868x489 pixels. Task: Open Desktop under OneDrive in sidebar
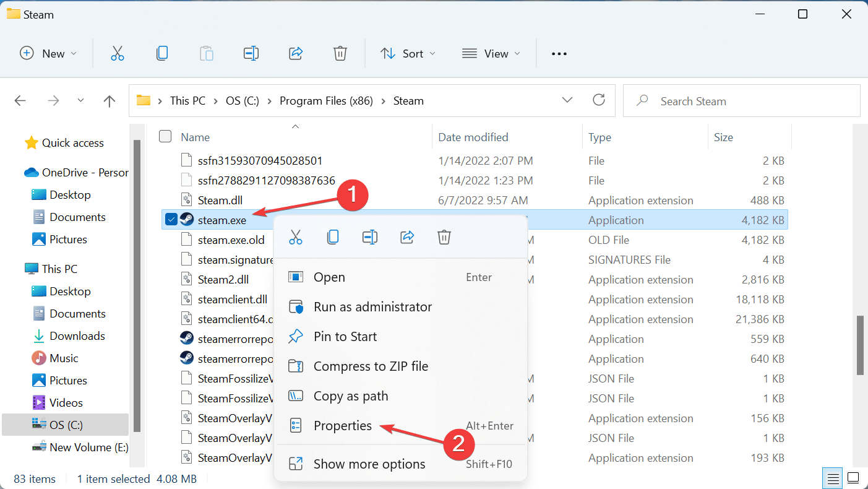(x=61, y=195)
